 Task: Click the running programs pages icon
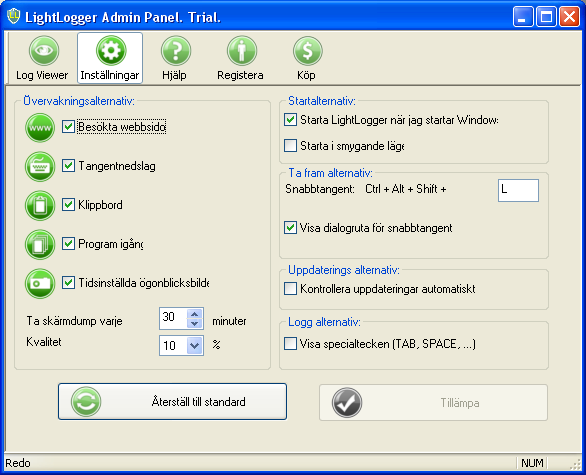[40, 244]
